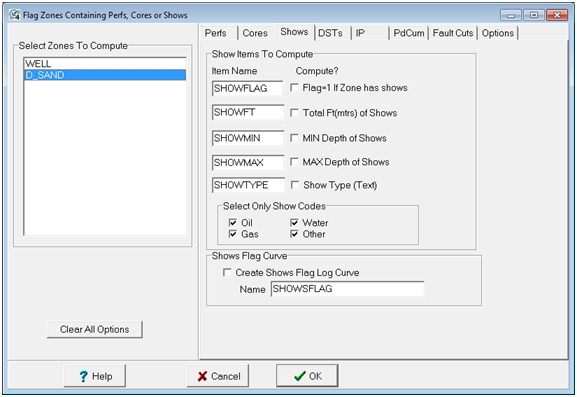Open the Cores tab
Image resolution: width=577 pixels, height=397 pixels.
pyautogui.click(x=255, y=33)
